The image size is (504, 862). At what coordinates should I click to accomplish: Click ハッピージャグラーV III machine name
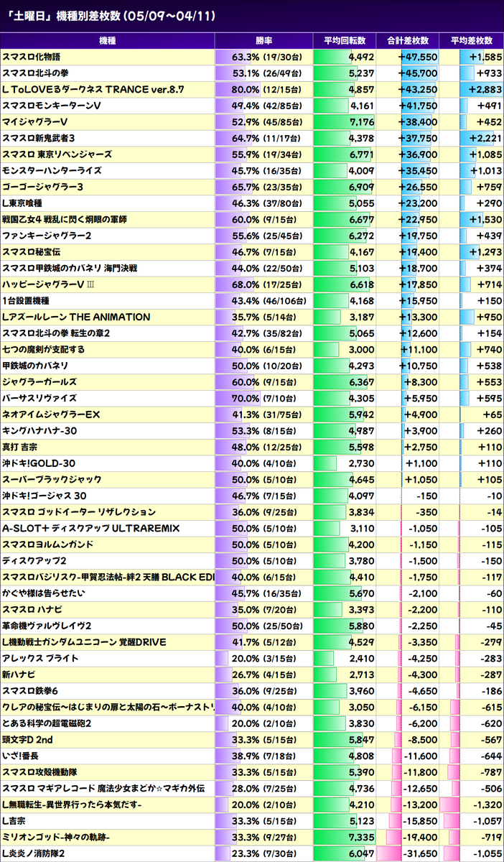tap(48, 284)
